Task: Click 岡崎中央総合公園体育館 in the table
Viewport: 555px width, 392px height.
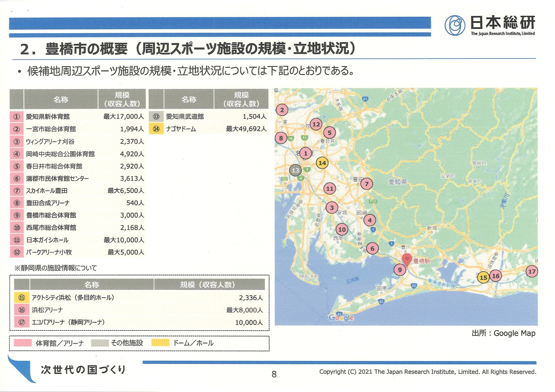Action: click(60, 154)
